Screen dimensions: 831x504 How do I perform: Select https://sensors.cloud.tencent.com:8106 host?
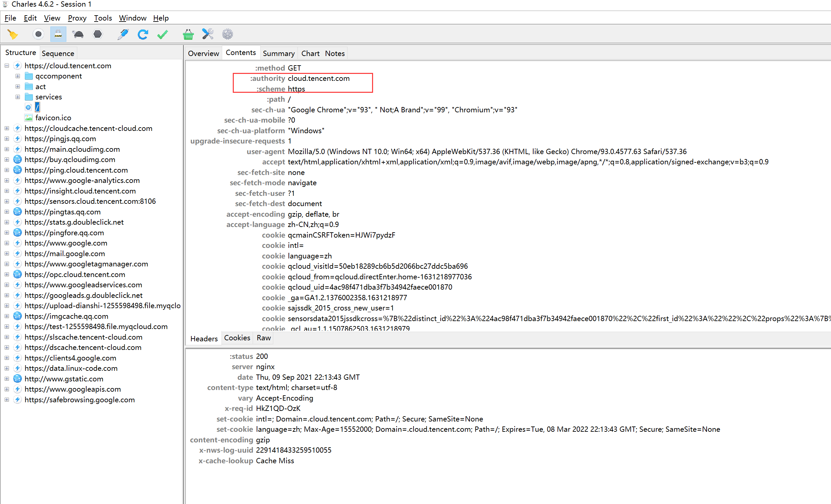(x=90, y=201)
